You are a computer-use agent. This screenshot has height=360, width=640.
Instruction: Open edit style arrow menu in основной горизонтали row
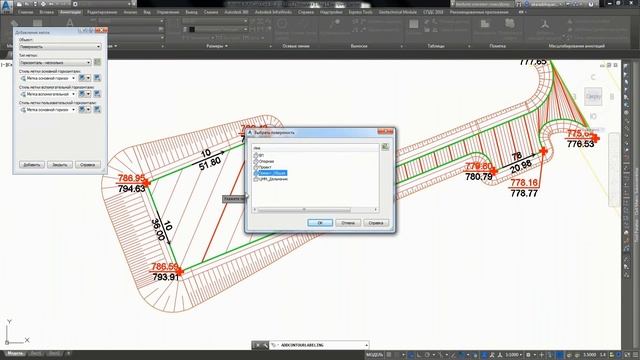[88, 78]
